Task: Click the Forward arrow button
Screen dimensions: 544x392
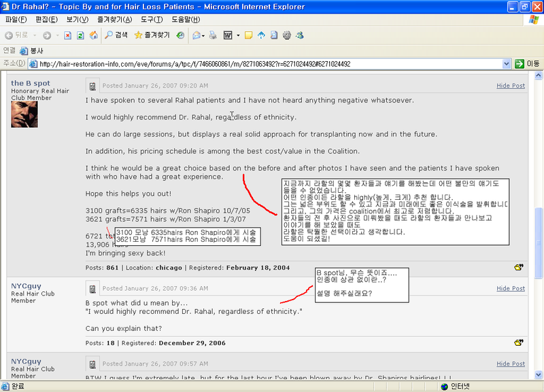Action: [x=47, y=35]
